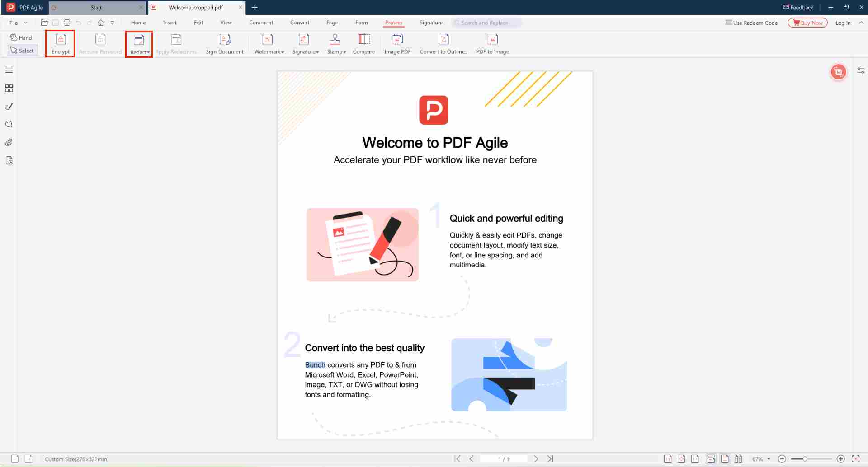Screen dimensions: 868x467
Task: Expand quick access toolbar customization arrow
Action: (112, 23)
